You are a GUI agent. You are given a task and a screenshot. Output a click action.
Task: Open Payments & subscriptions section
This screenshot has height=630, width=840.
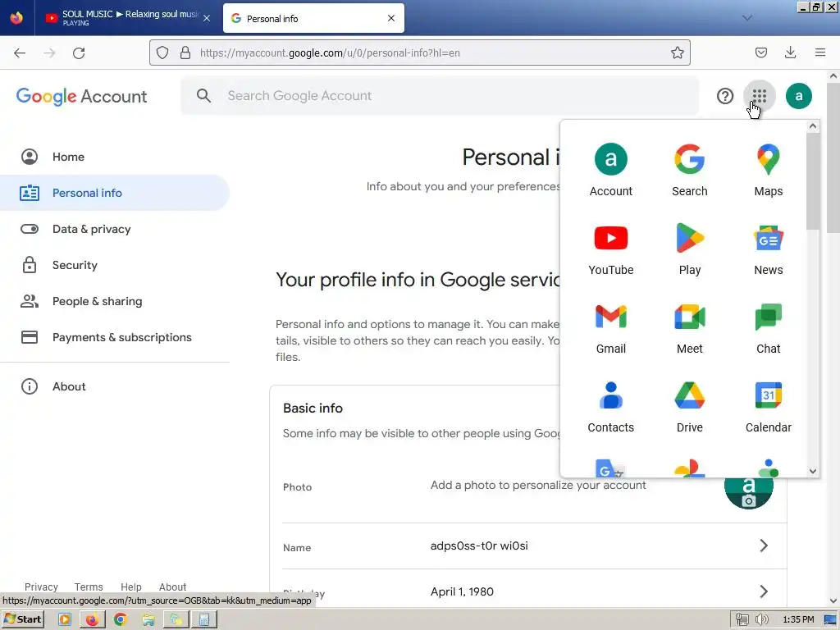pyautogui.click(x=115, y=337)
